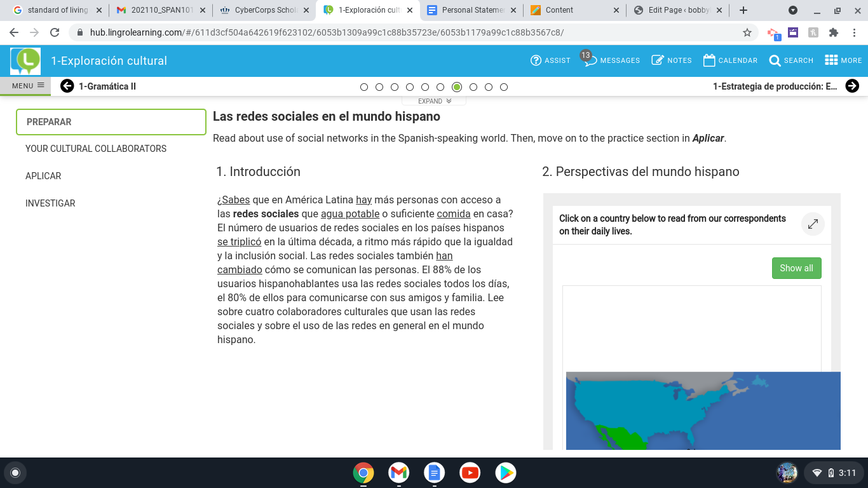Open the Extensions puzzle icon
The height and width of the screenshot is (488, 868).
(834, 32)
